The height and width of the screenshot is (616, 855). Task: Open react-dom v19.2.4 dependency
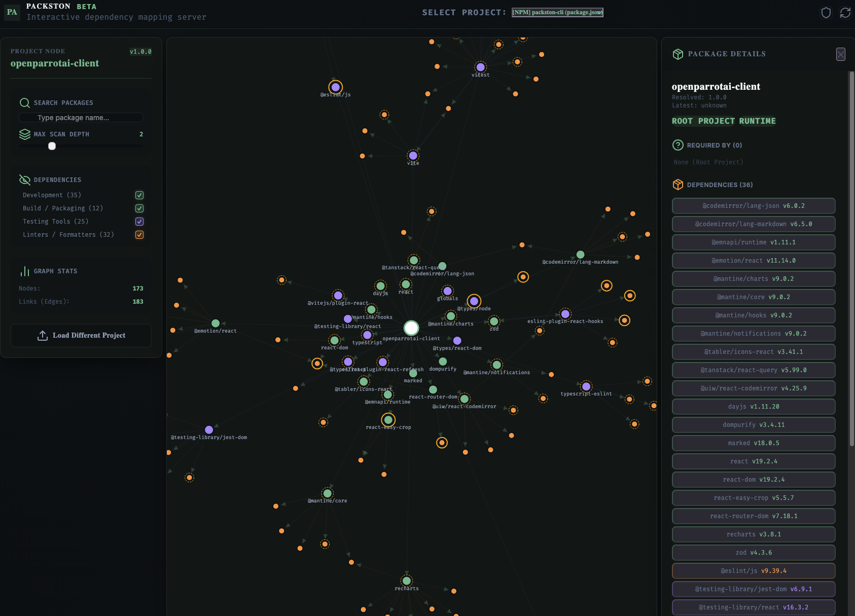pos(754,480)
